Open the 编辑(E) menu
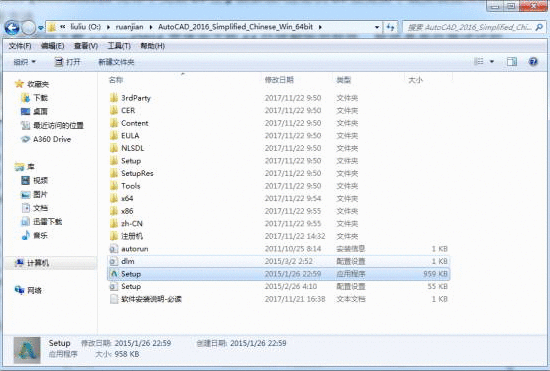Viewport: 550px width, 371px height. (53, 46)
